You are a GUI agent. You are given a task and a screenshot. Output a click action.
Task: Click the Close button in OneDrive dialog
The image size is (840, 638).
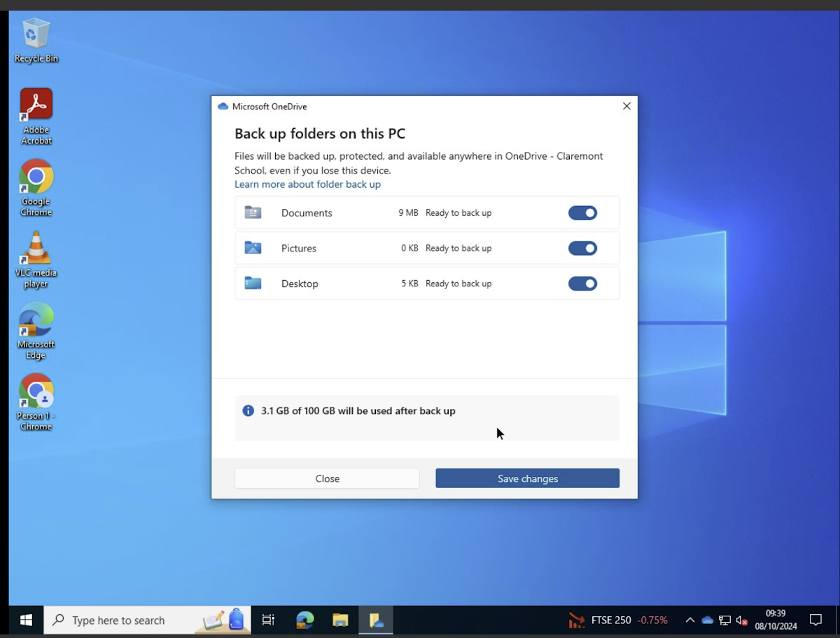click(327, 478)
